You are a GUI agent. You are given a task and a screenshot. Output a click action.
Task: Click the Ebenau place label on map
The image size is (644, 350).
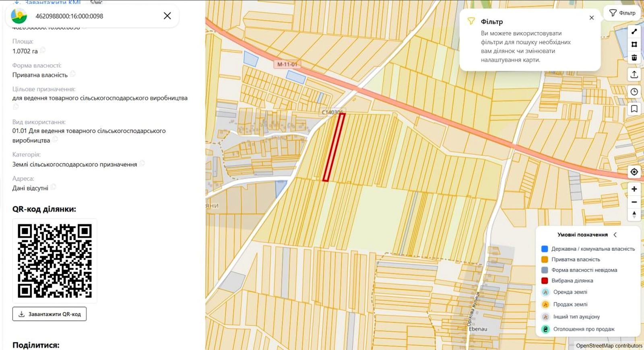478,329
